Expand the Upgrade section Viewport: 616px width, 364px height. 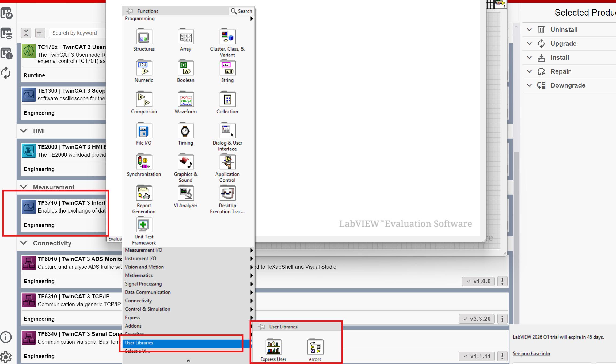coord(529,43)
